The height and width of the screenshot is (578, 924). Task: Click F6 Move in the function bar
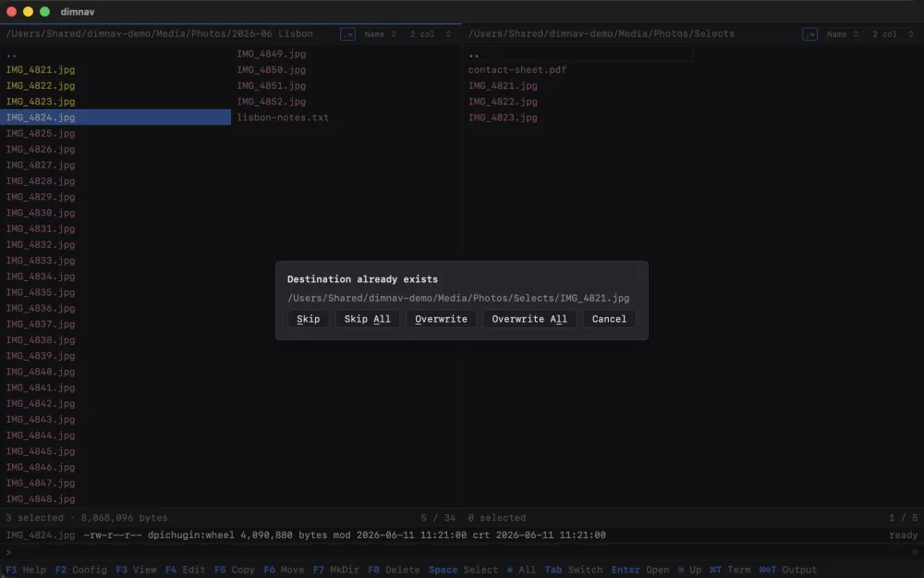[284, 570]
